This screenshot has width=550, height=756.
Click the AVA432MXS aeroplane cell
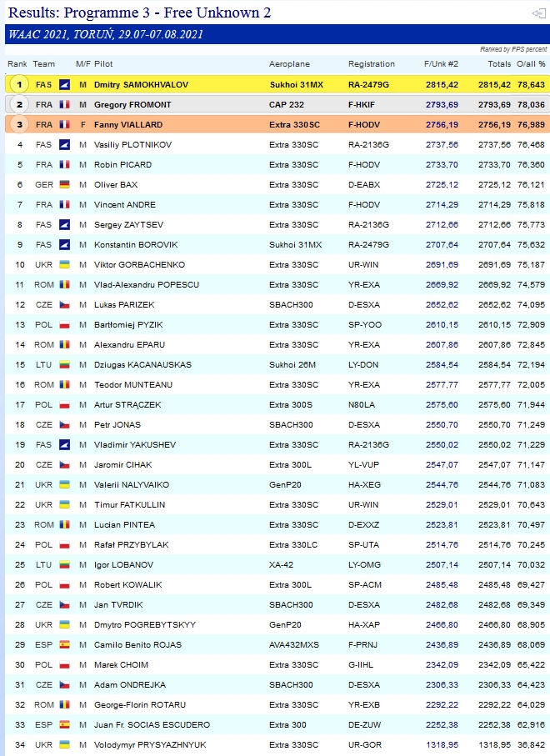294,644
